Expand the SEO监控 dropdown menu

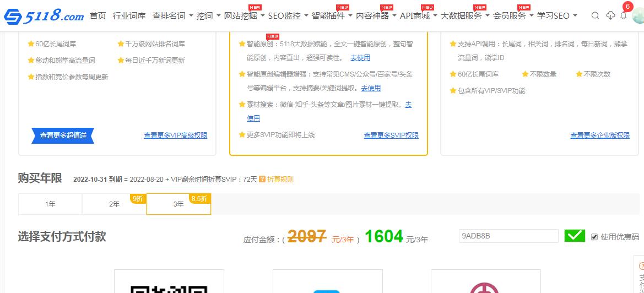tap(288, 15)
